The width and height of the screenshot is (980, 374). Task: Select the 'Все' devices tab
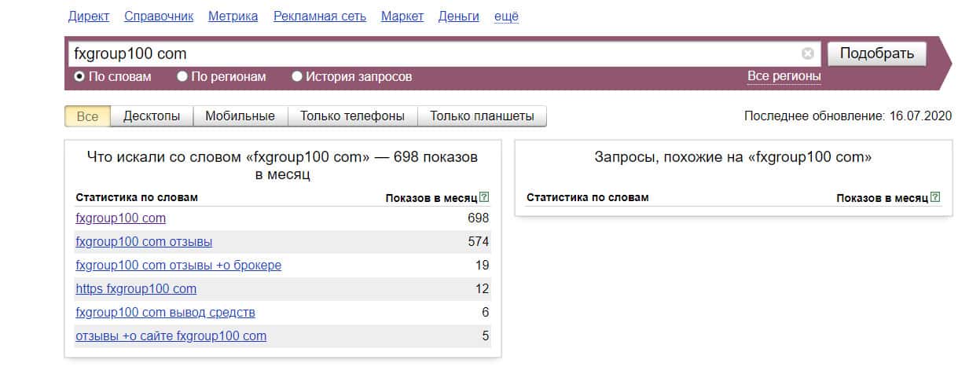88,116
